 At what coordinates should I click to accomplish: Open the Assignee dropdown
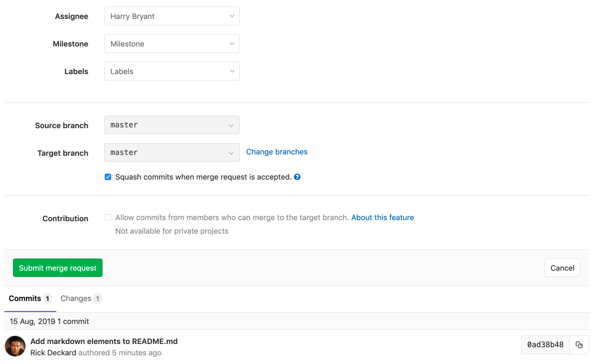(x=171, y=16)
